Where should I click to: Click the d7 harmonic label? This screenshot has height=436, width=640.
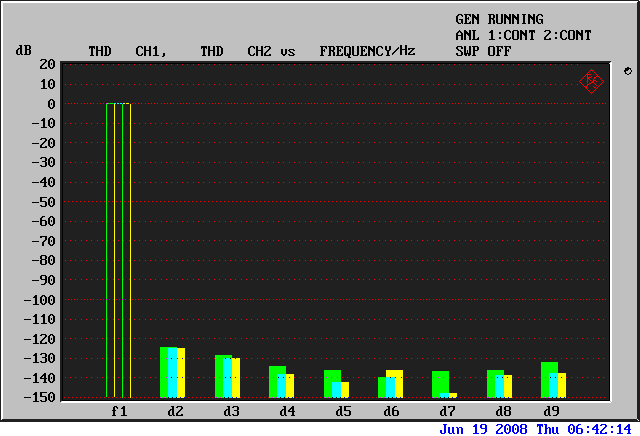(x=447, y=411)
